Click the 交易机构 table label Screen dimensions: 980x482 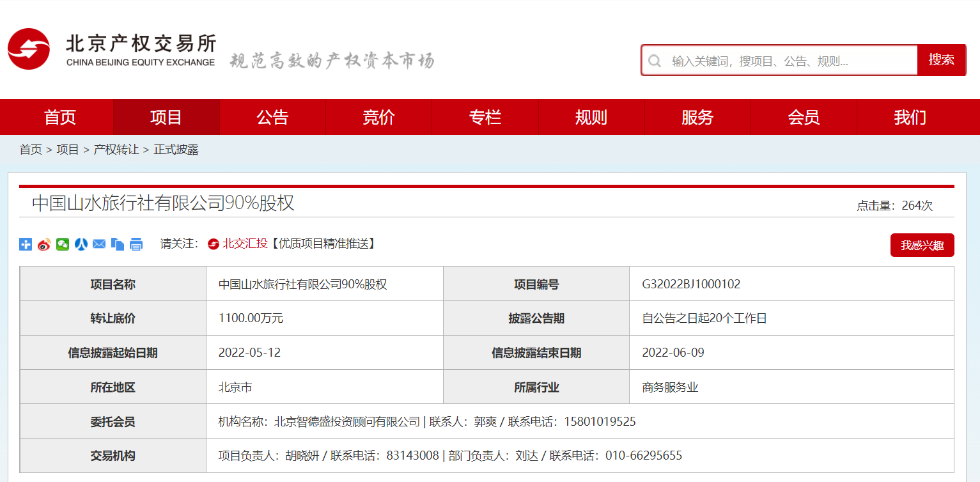pyautogui.click(x=113, y=456)
